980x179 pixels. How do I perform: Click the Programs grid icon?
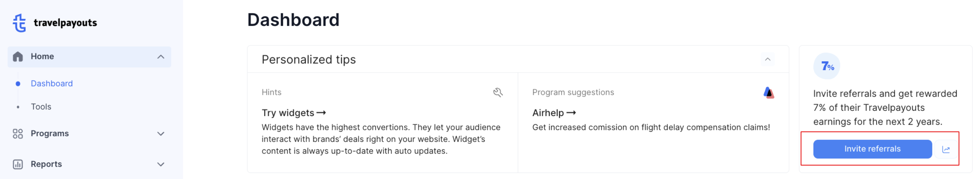coord(18,134)
